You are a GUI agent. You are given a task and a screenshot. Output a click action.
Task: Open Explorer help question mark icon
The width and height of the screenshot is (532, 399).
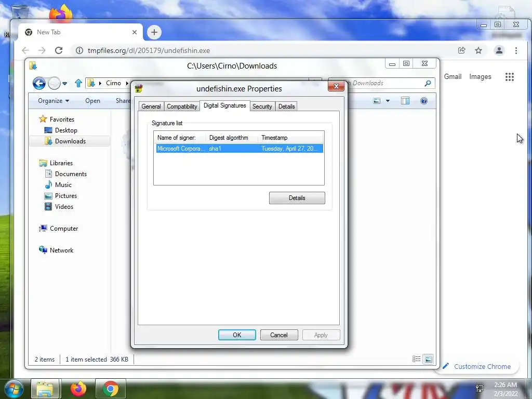(x=424, y=101)
